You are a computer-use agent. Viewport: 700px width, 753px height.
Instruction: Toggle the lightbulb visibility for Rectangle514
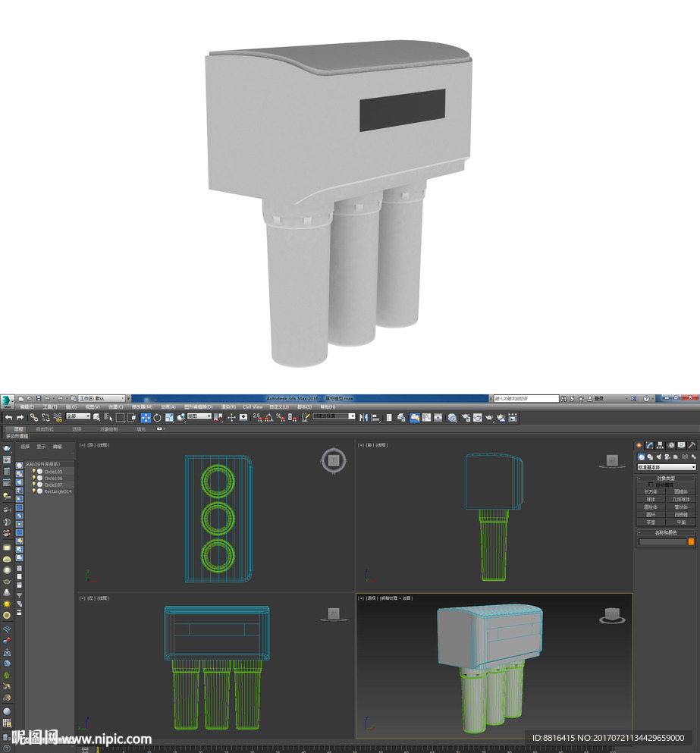coord(33,491)
